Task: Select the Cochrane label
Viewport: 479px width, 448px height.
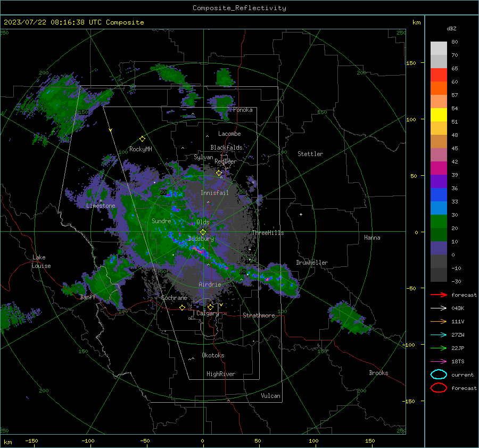Action: click(x=174, y=298)
